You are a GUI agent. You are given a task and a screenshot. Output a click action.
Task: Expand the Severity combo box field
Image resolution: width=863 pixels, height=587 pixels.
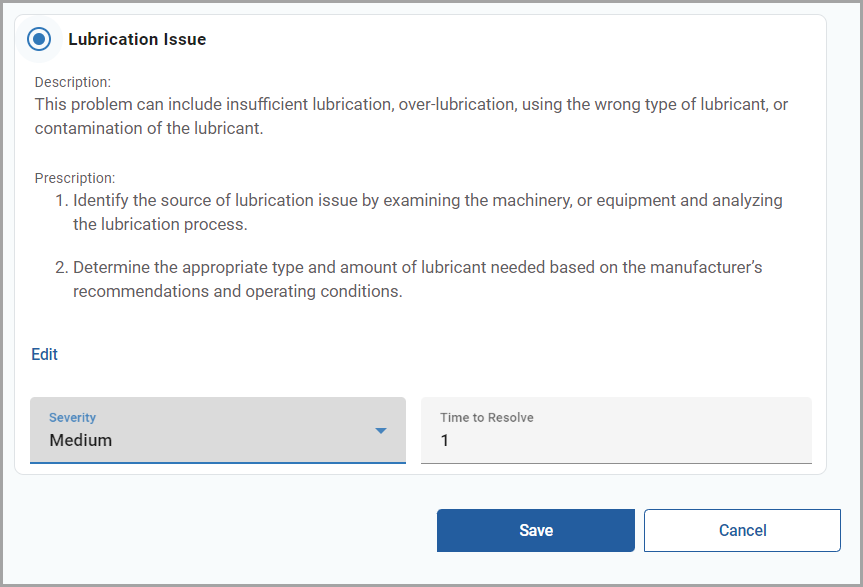(218, 430)
